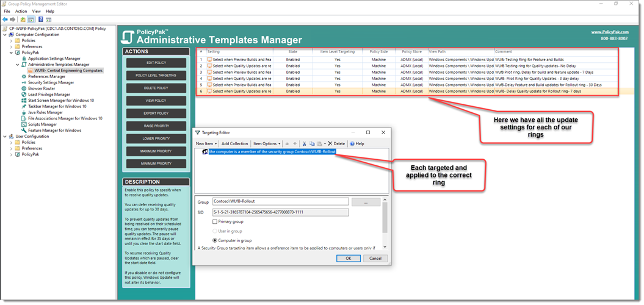The image size is (644, 305).
Task: Check the Primary group checkbox
Action: (215, 221)
